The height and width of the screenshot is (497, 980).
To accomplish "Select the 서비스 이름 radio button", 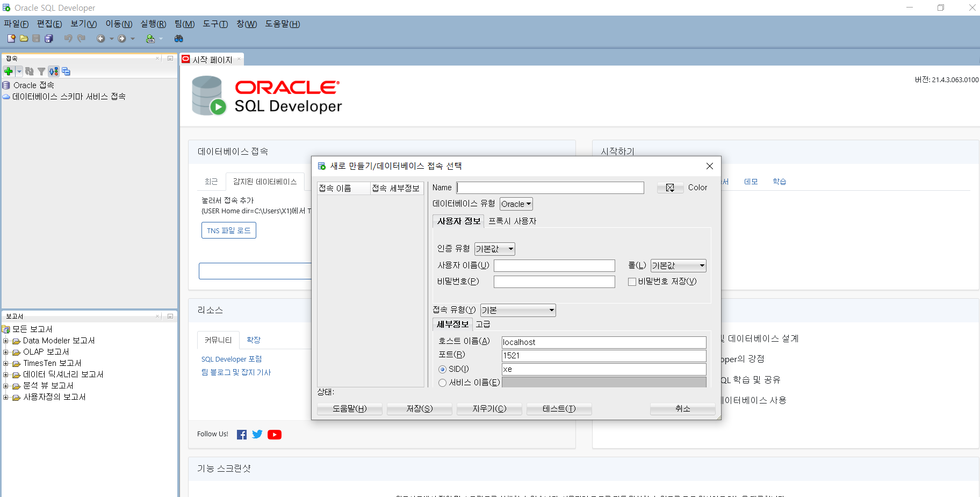I will [443, 383].
